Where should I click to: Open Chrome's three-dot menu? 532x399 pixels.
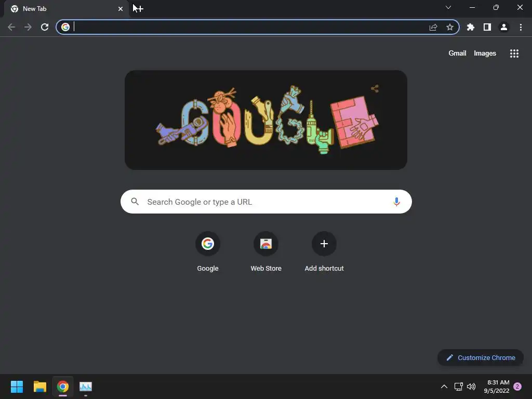coord(521,27)
